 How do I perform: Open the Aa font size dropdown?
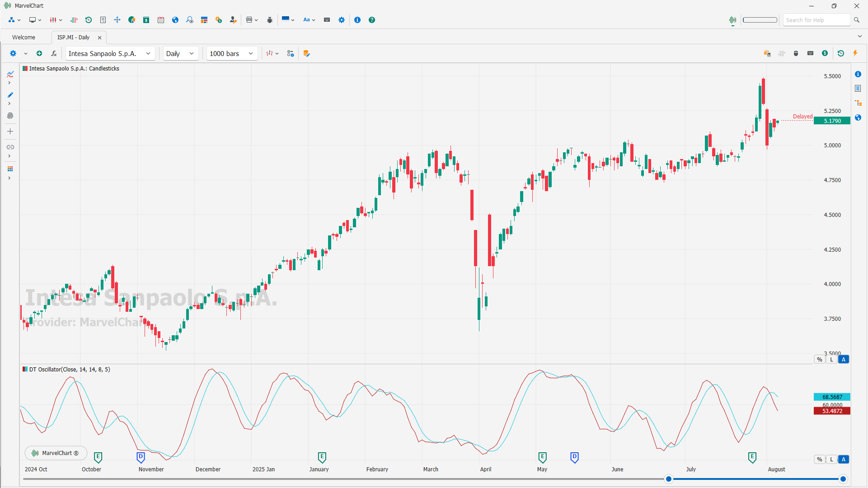coord(309,20)
